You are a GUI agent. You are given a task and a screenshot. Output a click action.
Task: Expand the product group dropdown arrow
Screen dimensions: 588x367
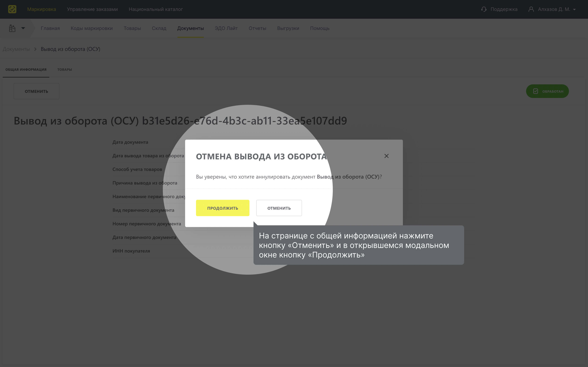coord(23,28)
